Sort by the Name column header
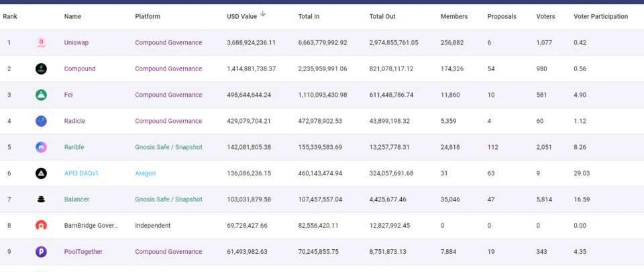This screenshot has height=272, width=644. click(x=72, y=16)
